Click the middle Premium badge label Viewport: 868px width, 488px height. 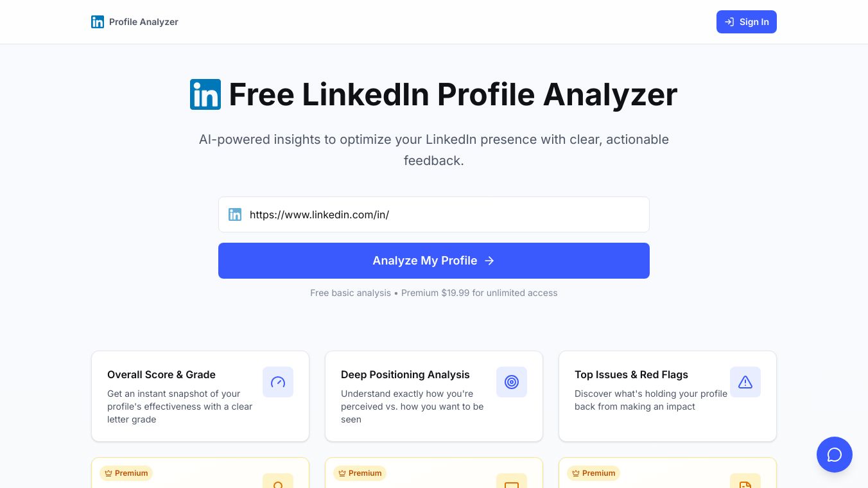[x=360, y=473]
